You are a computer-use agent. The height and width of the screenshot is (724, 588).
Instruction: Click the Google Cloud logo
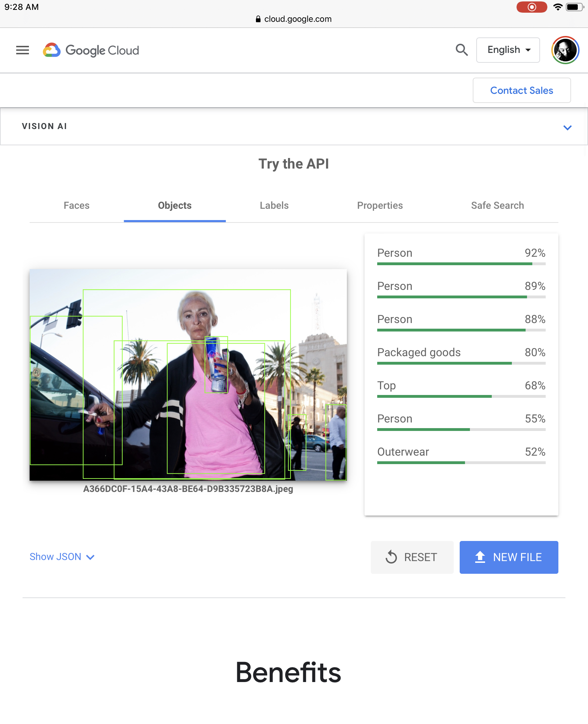click(91, 50)
